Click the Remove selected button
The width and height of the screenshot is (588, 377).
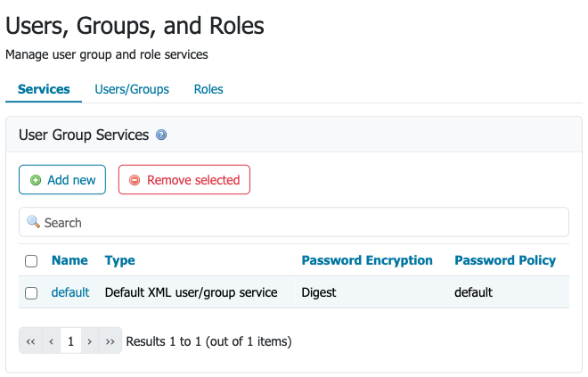[x=184, y=180]
